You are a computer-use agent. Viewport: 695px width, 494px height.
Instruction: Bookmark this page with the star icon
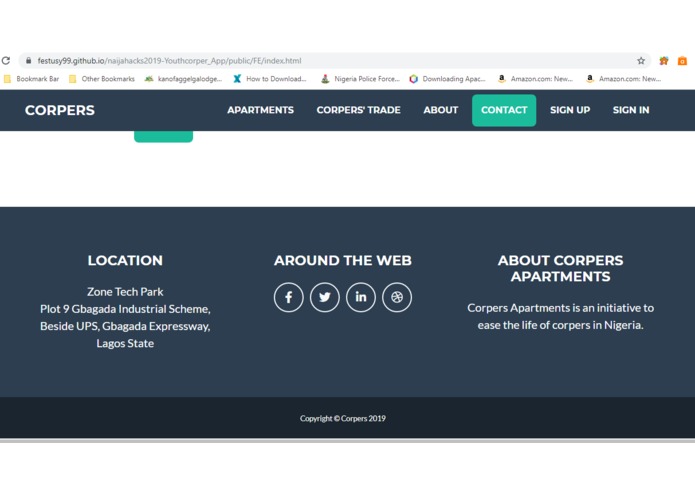[x=641, y=61]
